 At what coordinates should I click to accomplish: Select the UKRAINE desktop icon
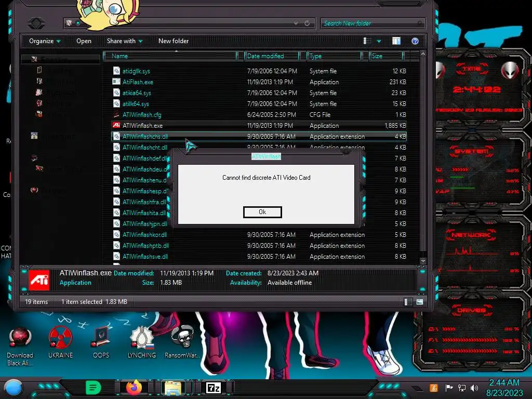pyautogui.click(x=60, y=342)
